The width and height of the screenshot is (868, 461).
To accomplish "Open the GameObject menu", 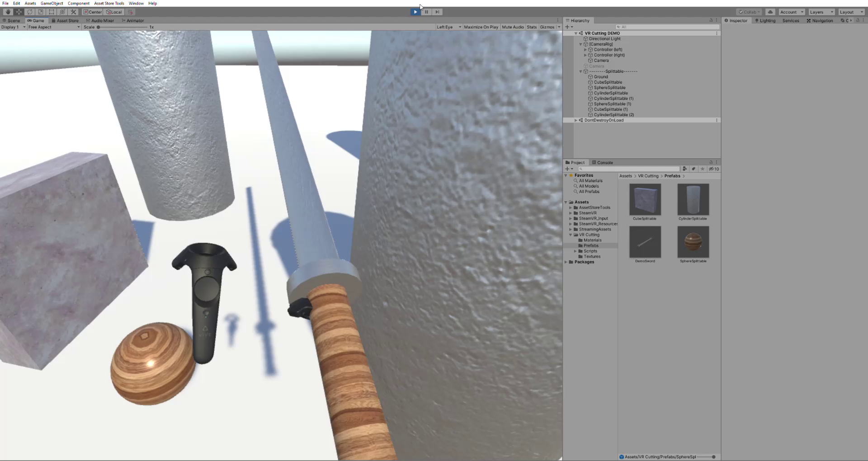I will (x=52, y=3).
